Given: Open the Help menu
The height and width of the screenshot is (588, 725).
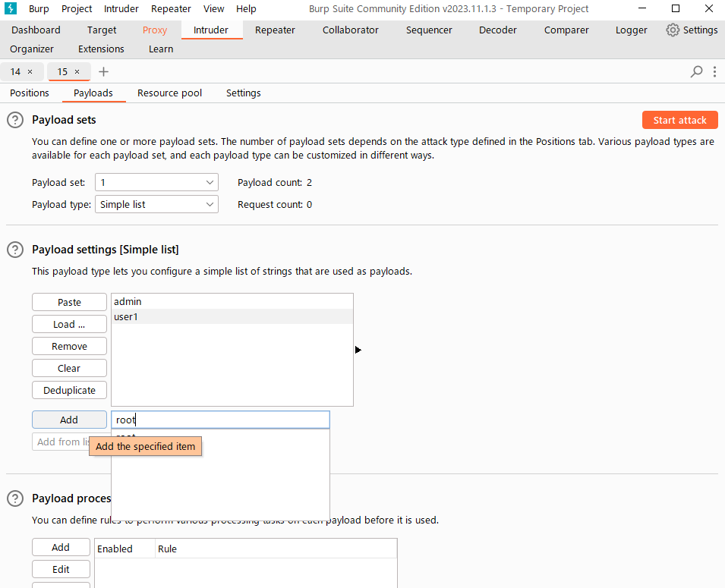Looking at the screenshot, I should [246, 9].
